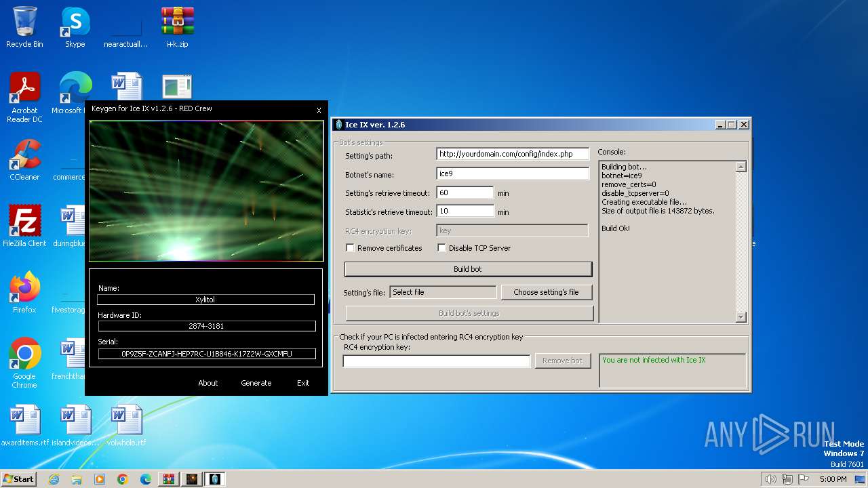The height and width of the screenshot is (488, 868).
Task: Select the islandvideos document icon
Action: 75,426
